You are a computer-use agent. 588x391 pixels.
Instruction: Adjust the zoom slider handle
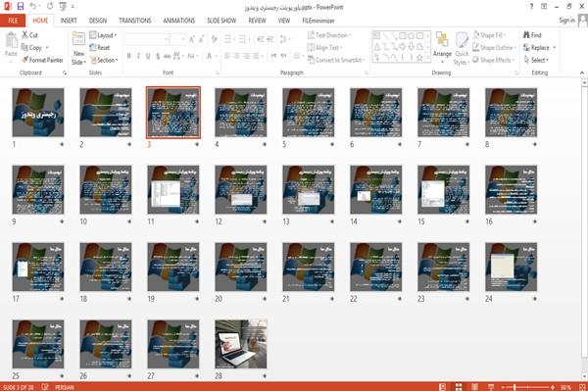click(x=514, y=387)
